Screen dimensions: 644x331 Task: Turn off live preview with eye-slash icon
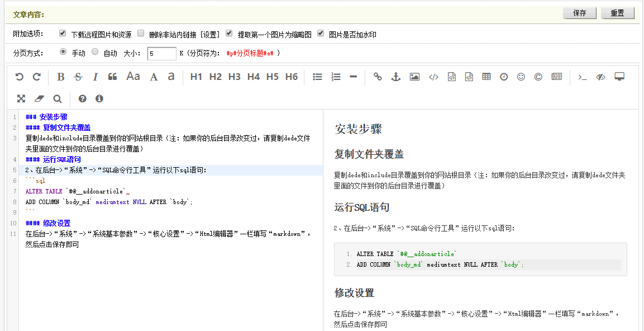[600, 77]
